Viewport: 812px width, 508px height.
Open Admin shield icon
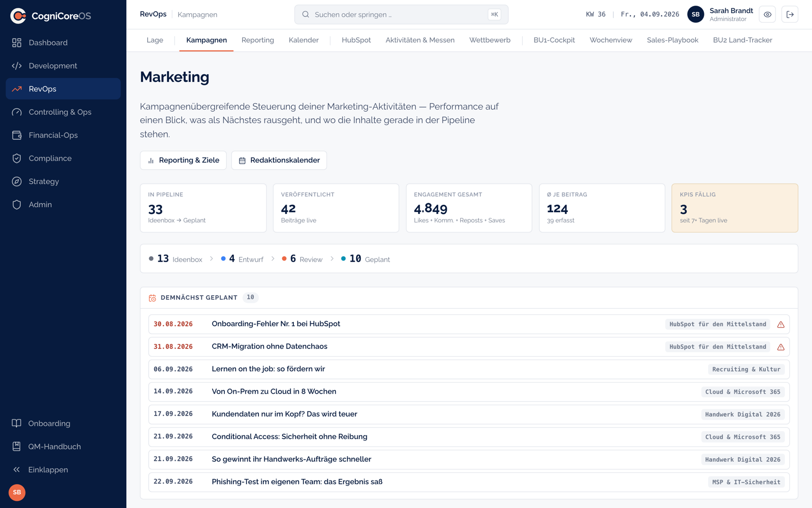point(17,204)
